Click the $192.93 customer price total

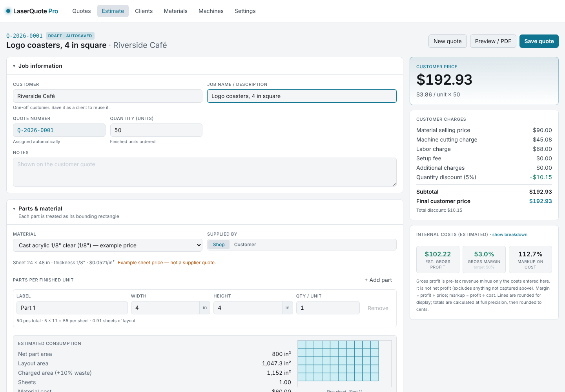[445, 80]
